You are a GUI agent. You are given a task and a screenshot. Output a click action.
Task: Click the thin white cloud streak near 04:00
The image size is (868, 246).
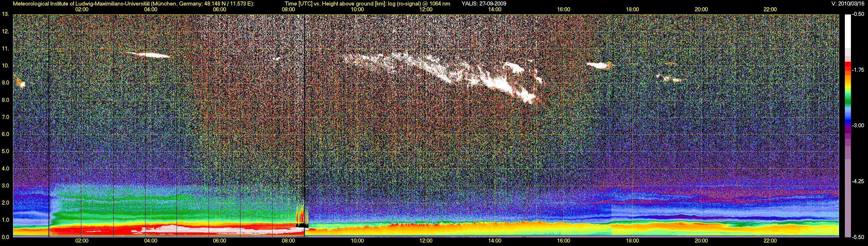[148, 55]
